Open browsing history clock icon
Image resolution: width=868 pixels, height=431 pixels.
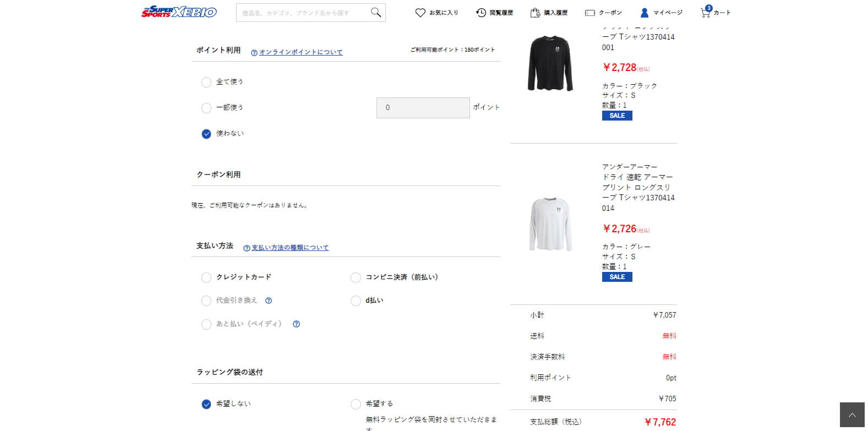pos(481,13)
